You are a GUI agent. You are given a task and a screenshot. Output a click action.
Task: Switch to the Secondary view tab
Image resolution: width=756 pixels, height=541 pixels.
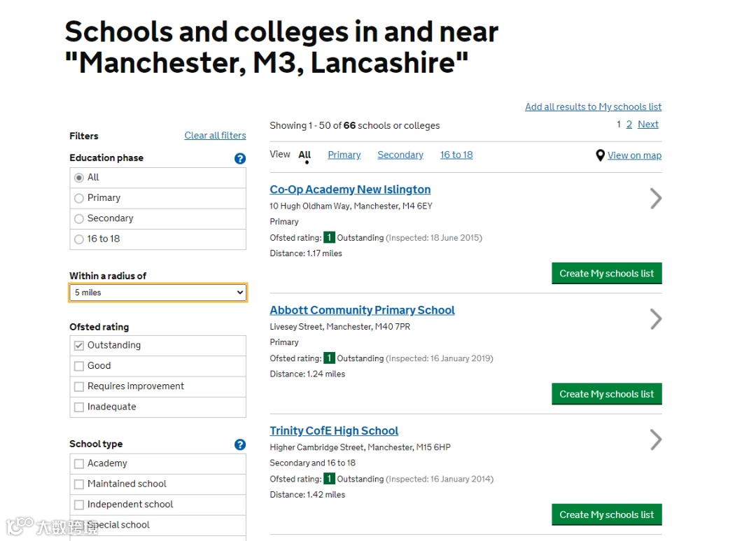400,155
